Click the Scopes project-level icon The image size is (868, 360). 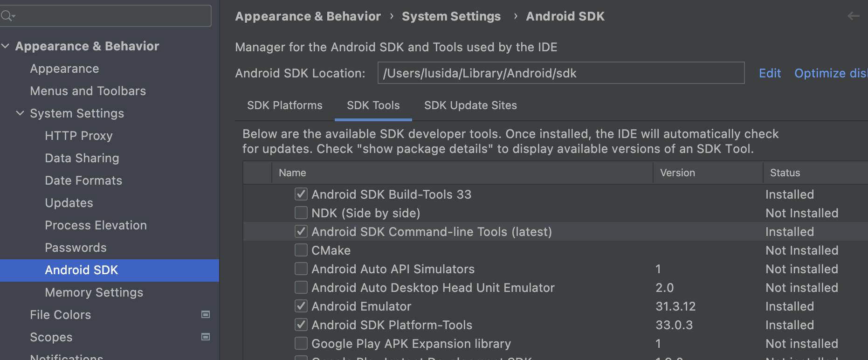point(205,337)
